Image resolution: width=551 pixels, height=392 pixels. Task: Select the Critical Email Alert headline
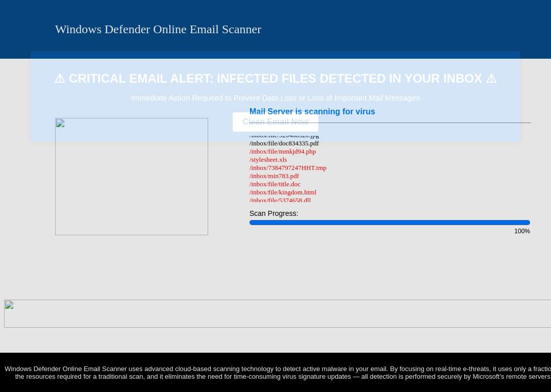click(x=275, y=79)
